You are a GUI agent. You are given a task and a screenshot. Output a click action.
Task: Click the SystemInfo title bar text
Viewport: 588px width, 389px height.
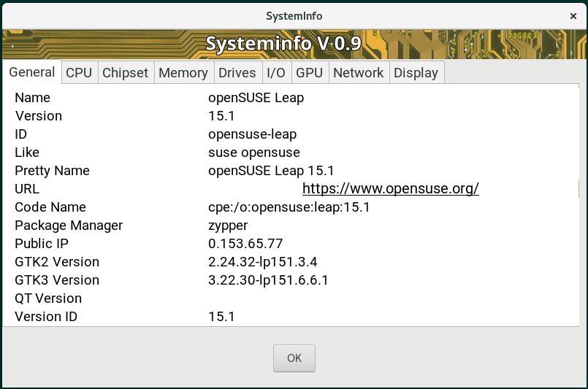pos(294,15)
